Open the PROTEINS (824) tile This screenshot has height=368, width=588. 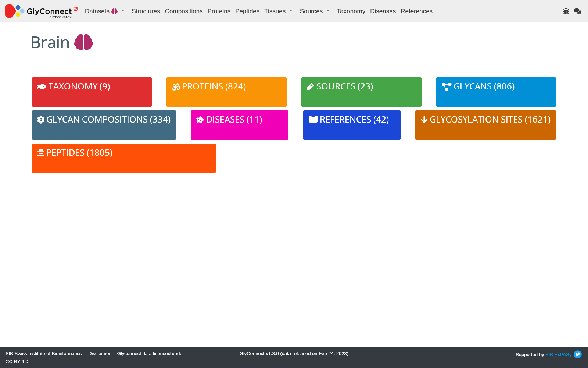tap(226, 92)
